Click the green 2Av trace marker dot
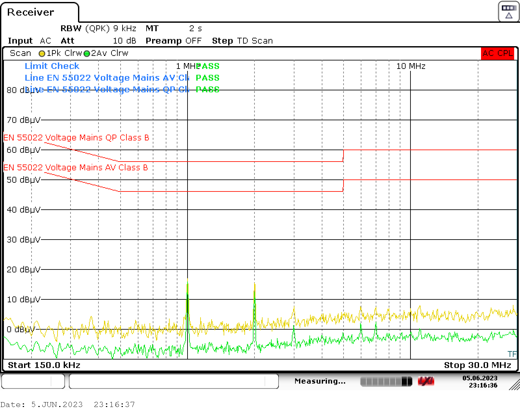The image size is (520, 420). (x=86, y=53)
